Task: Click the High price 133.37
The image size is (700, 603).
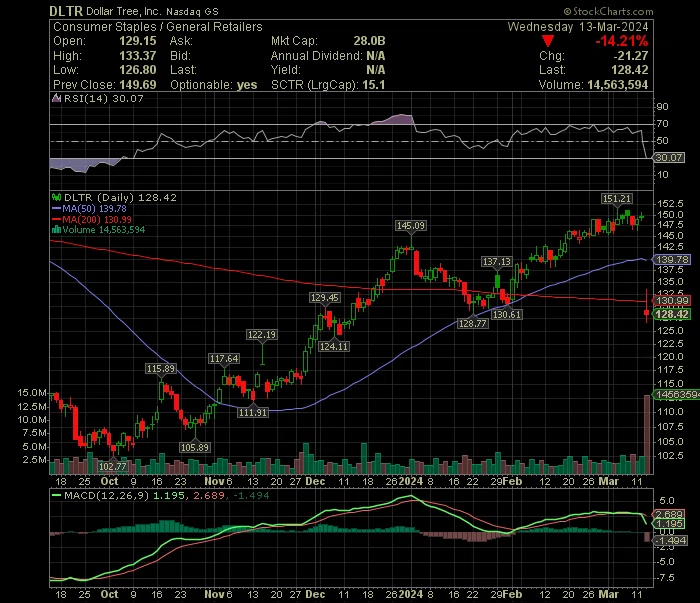Action: [138, 56]
